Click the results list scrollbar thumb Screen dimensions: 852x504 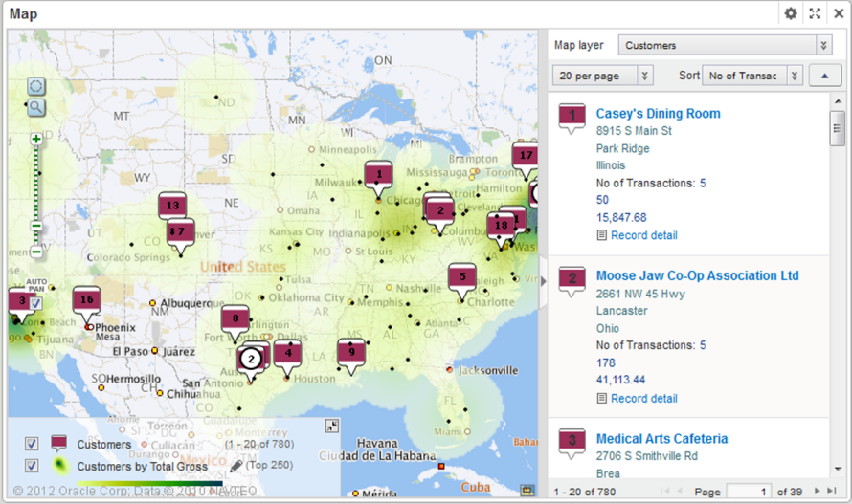(837, 129)
